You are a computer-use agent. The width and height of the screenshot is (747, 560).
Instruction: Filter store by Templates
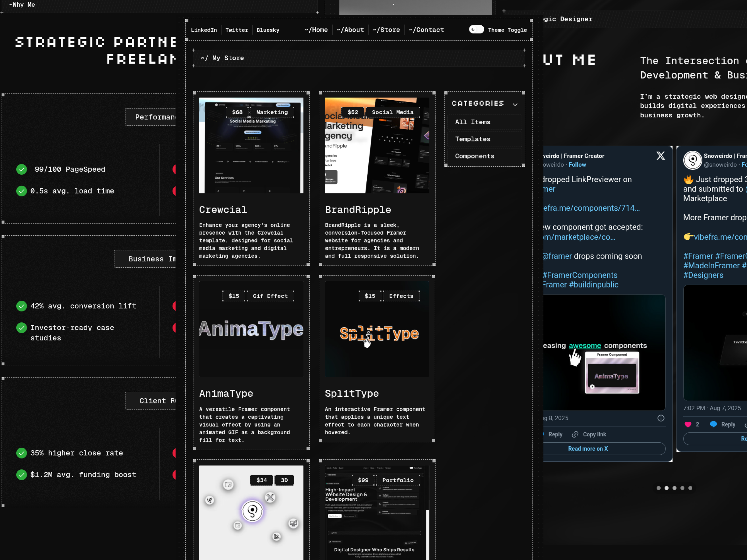485,139
